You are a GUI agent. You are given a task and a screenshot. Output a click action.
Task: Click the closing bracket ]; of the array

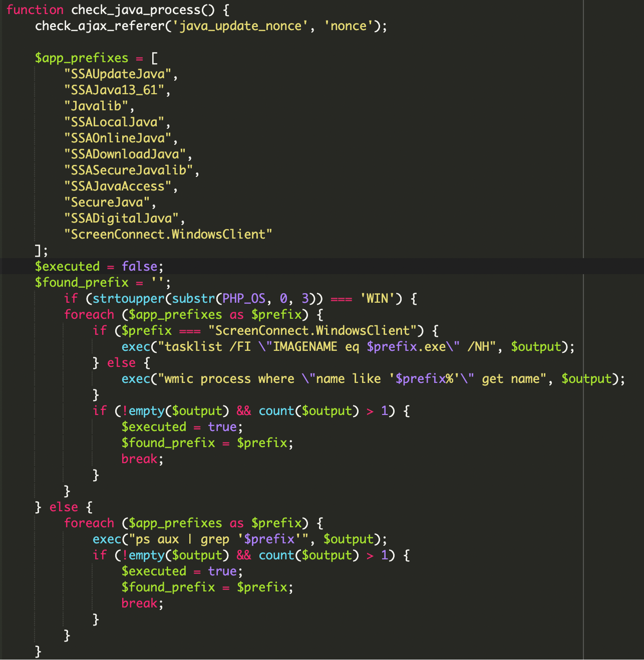coord(41,251)
